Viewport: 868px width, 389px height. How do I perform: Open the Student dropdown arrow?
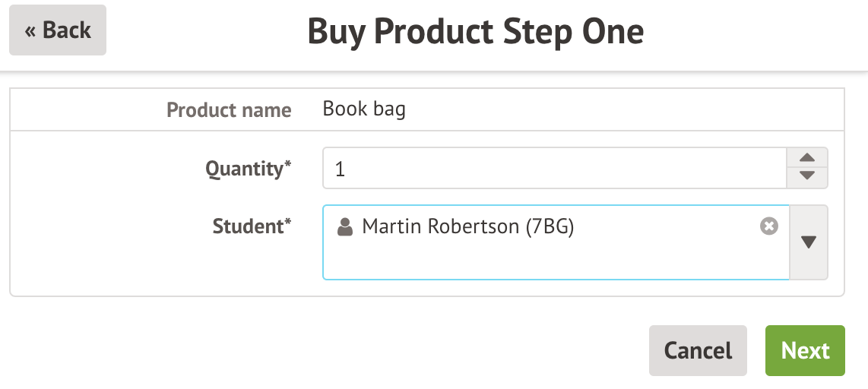[x=809, y=242]
